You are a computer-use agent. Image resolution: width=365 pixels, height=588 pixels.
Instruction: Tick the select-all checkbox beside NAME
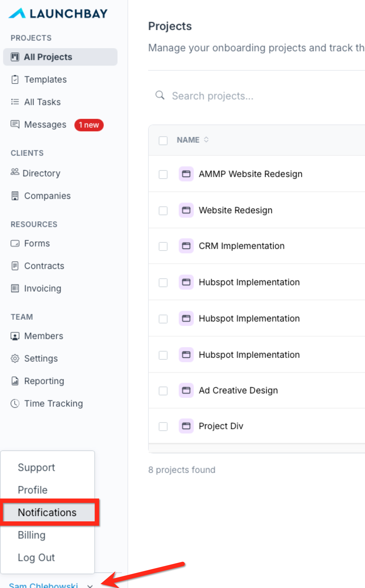pyautogui.click(x=163, y=140)
